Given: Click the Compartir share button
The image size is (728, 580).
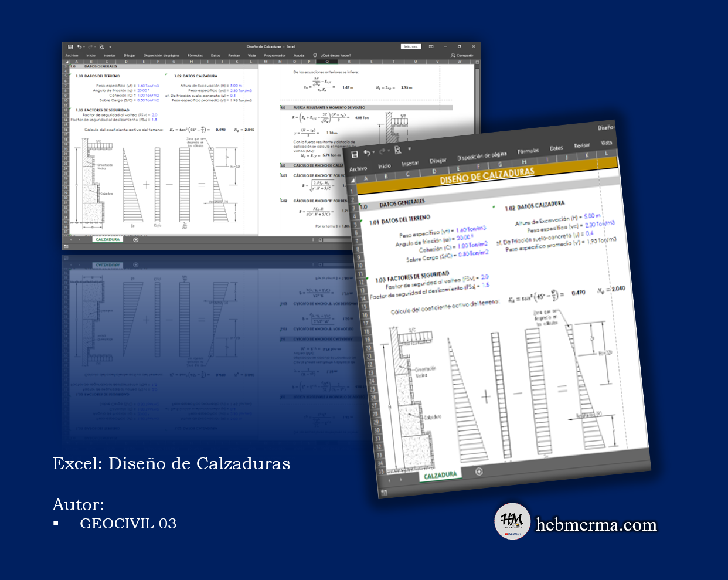Looking at the screenshot, I should (462, 56).
